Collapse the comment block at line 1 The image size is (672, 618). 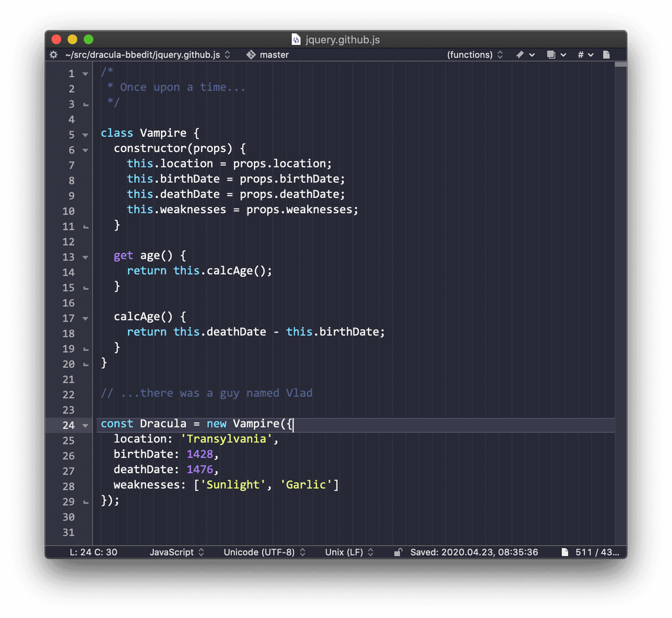[84, 73]
